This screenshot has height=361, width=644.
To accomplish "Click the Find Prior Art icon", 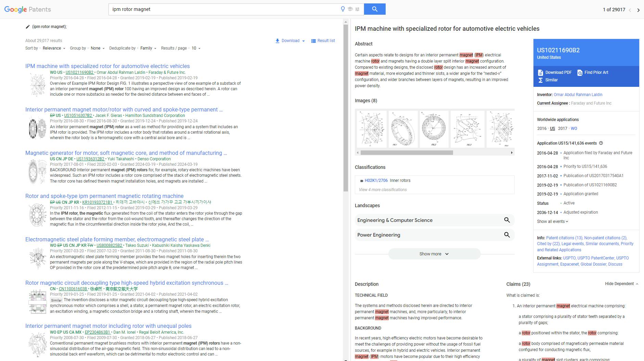I will pyautogui.click(x=580, y=72).
